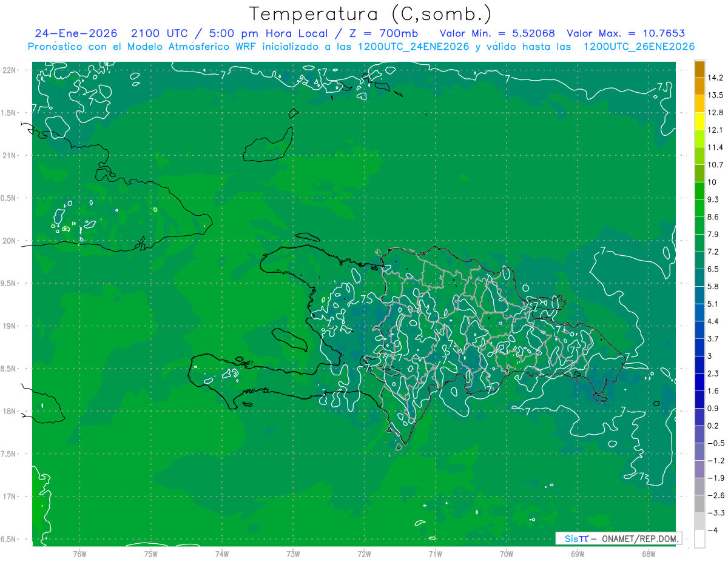Click the '17N' latitude axis label

click(x=9, y=497)
